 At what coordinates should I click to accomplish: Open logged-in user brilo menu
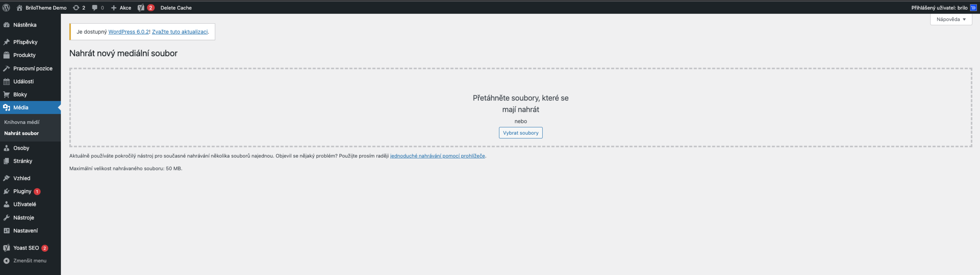click(939, 8)
